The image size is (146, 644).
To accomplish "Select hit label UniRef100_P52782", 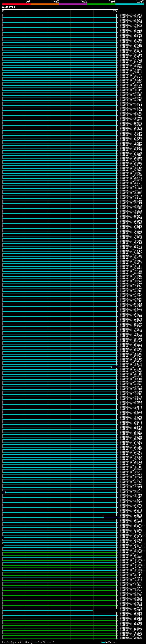I will click(131, 397).
